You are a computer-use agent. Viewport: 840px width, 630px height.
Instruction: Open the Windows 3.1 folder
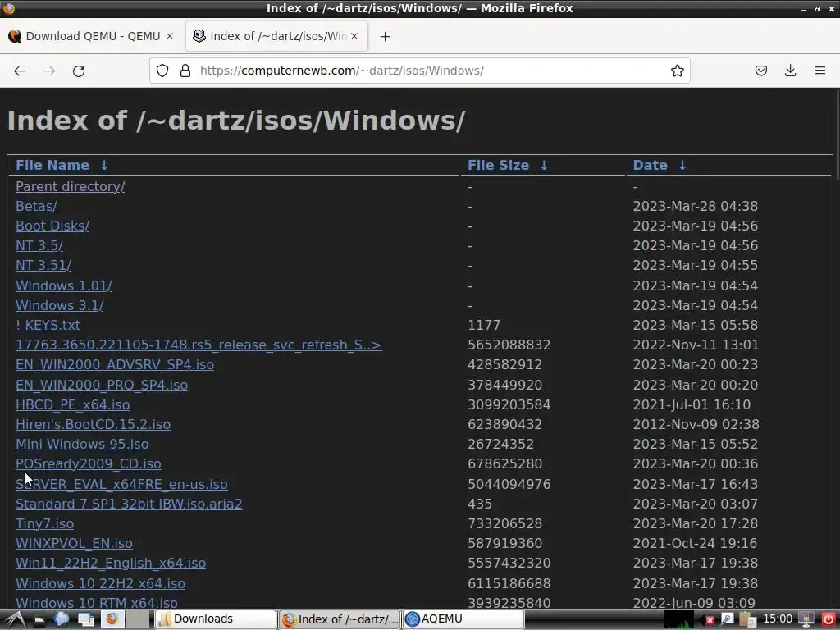pos(59,305)
